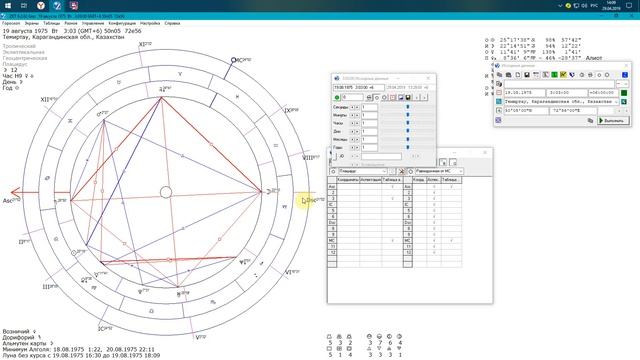Click the Windows Start button
640x360 pixels.
(x=8, y=6)
